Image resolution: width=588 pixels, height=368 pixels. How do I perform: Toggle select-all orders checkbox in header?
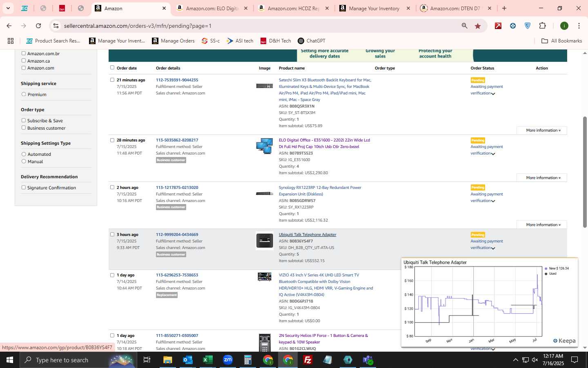tap(112, 67)
